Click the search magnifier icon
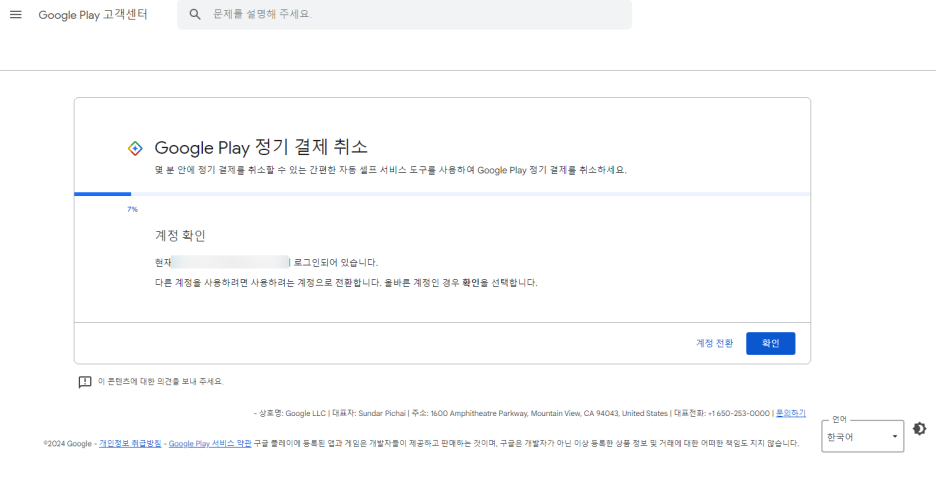Viewport: 936px width, 503px height. (x=195, y=14)
